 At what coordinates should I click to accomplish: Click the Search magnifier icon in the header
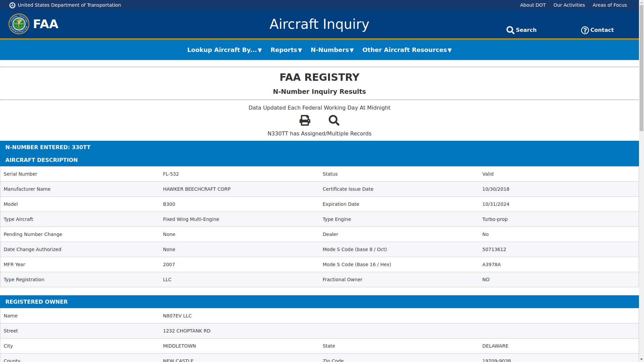pos(511,30)
